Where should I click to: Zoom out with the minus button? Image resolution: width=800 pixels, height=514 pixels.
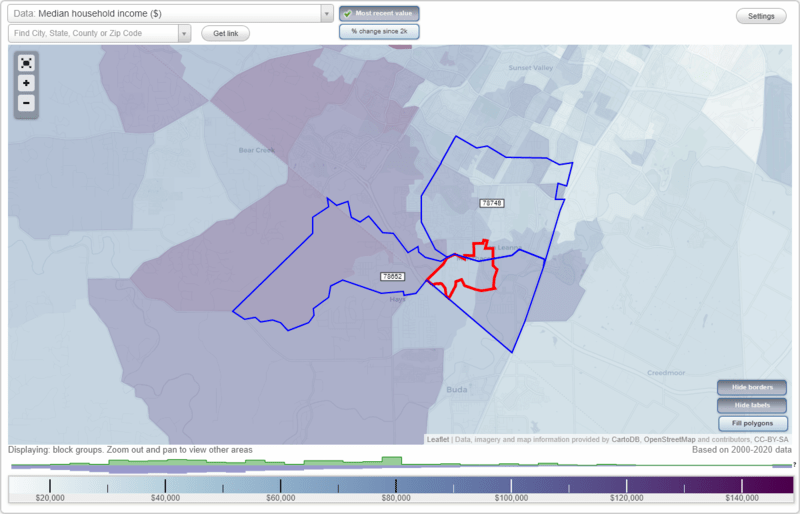pyautogui.click(x=26, y=103)
